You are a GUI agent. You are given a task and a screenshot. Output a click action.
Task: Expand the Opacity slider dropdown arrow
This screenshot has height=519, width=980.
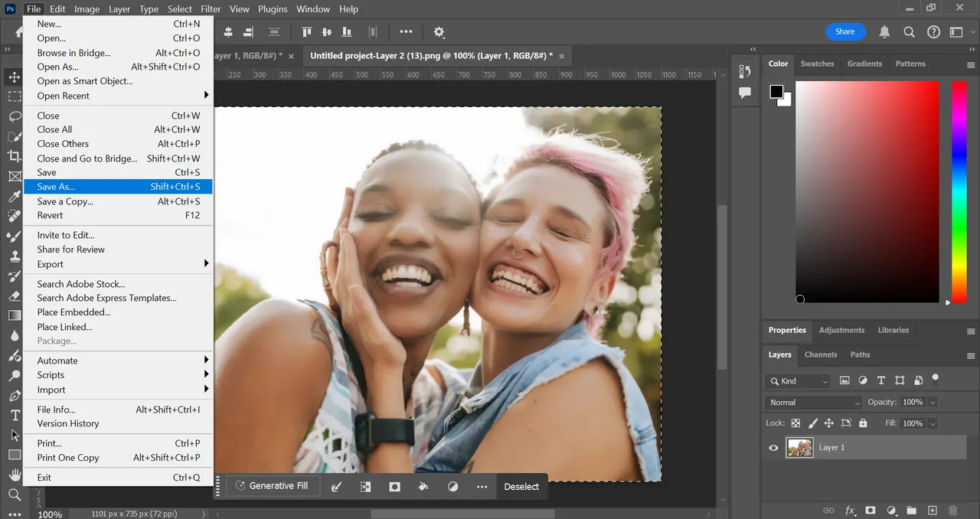(932, 403)
